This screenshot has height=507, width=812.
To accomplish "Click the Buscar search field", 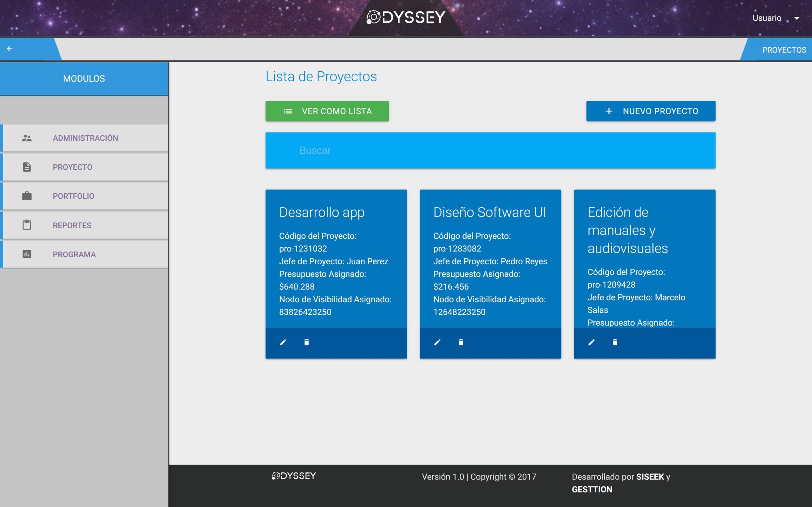I will (x=490, y=151).
